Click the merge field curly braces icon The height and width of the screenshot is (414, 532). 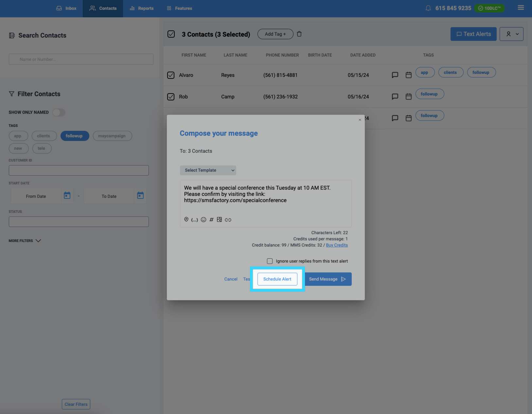(194, 220)
